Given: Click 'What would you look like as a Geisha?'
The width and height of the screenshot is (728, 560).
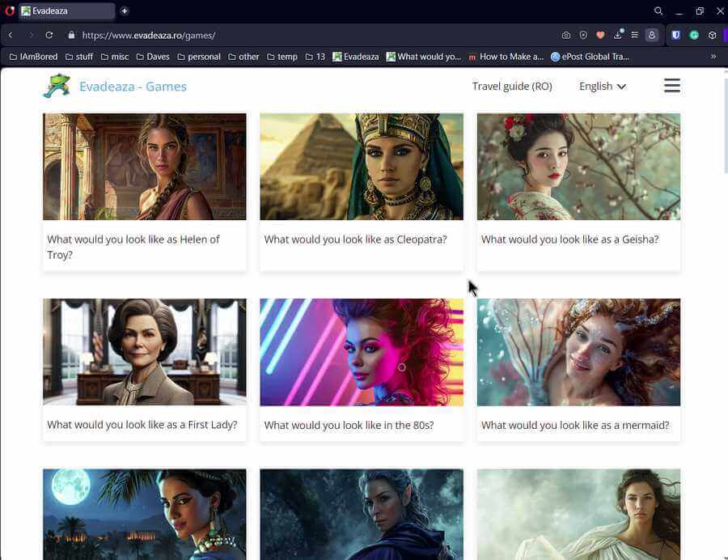Looking at the screenshot, I should (569, 240).
